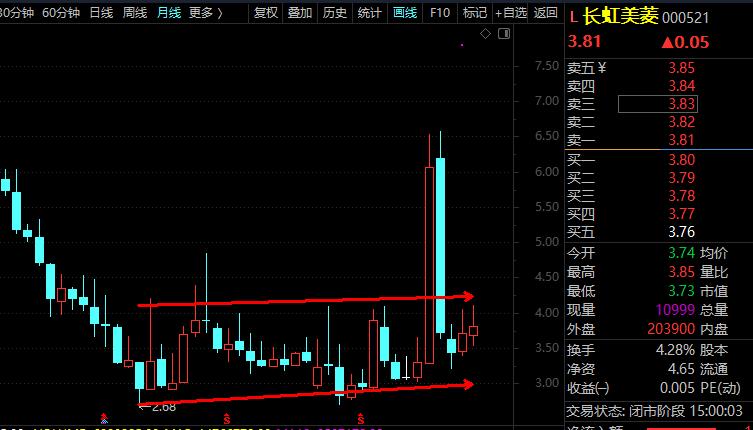The height and width of the screenshot is (430, 753).
Task: Click the 标记 mark button
Action: point(475,12)
